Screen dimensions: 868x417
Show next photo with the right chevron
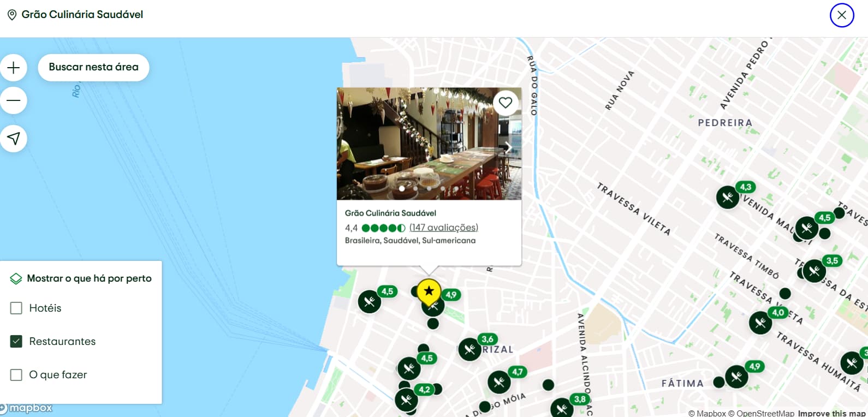point(508,147)
